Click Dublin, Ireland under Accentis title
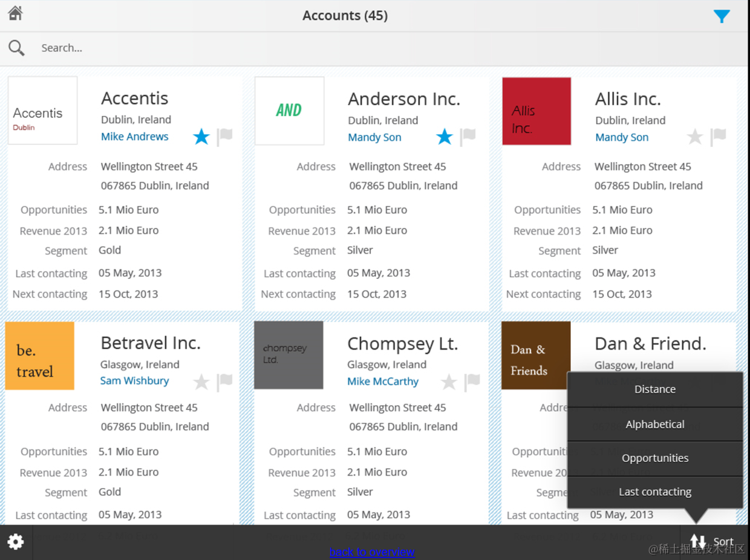The image size is (750, 560). point(136,120)
